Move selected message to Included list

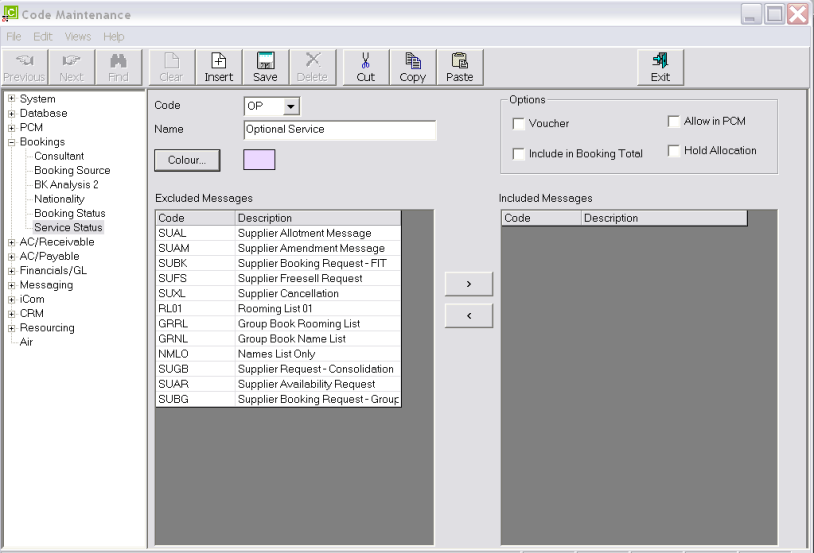point(469,284)
